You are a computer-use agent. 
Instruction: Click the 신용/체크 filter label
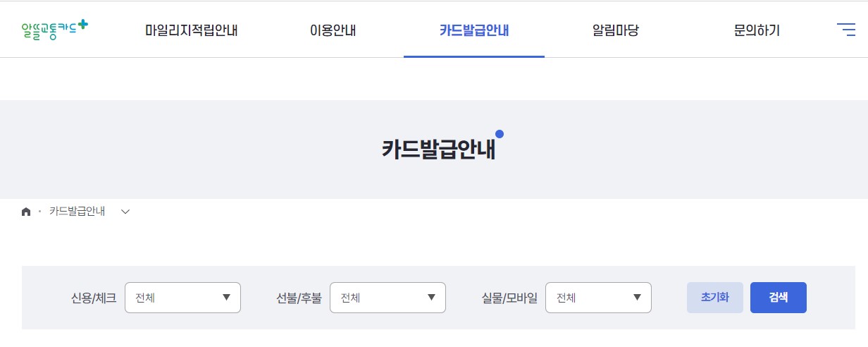tap(94, 298)
